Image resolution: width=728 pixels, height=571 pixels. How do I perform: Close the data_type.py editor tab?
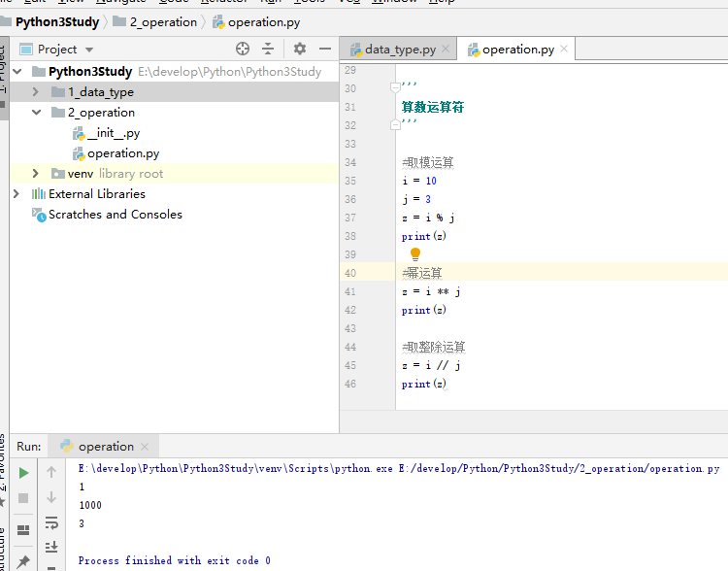click(x=446, y=49)
